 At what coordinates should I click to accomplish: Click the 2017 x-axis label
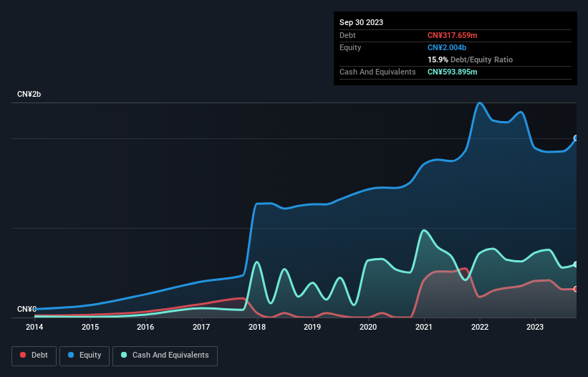coord(201,327)
